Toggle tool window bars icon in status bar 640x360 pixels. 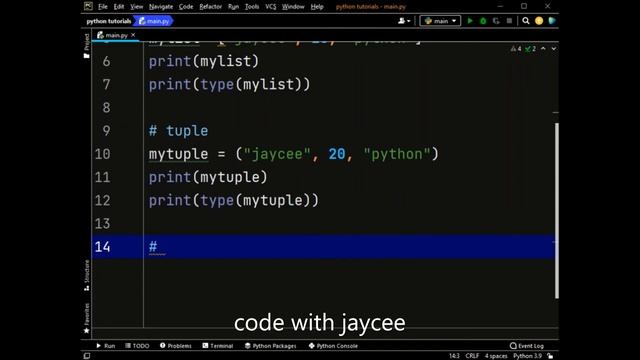[x=87, y=356]
